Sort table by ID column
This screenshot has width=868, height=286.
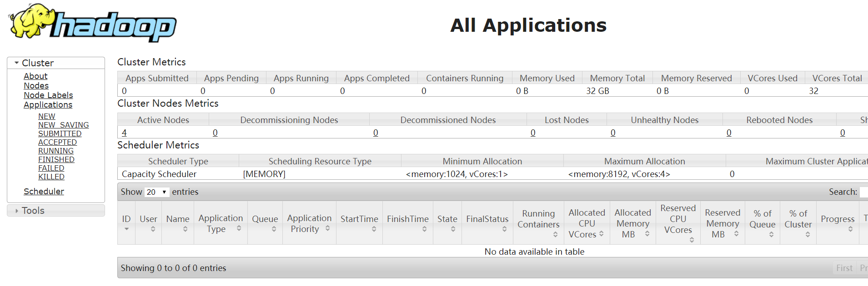tap(126, 223)
